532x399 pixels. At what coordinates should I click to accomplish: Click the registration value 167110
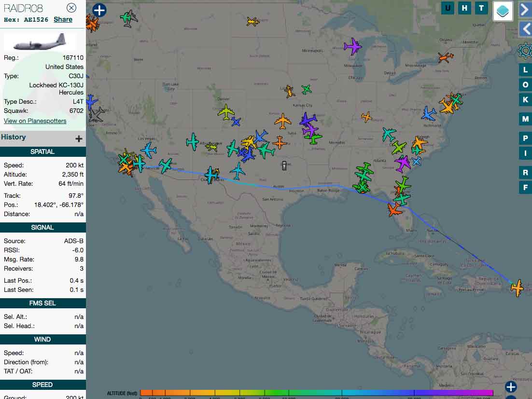(73, 57)
